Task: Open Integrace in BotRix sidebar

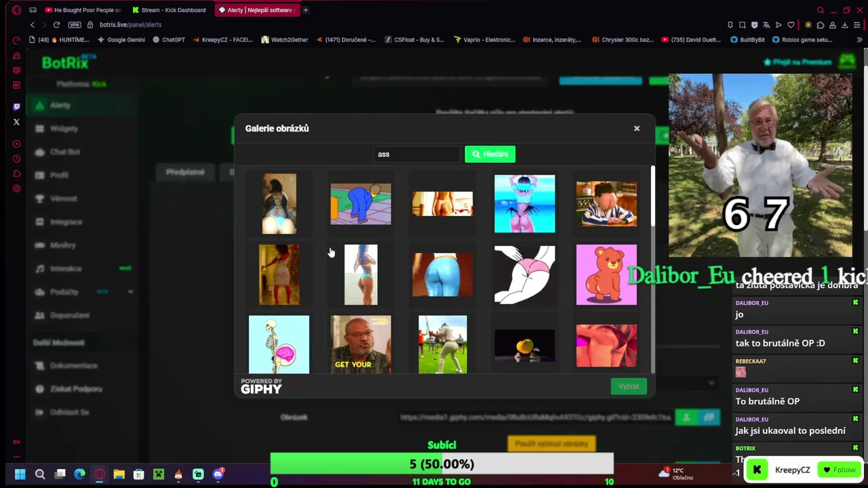Action: click(x=66, y=222)
